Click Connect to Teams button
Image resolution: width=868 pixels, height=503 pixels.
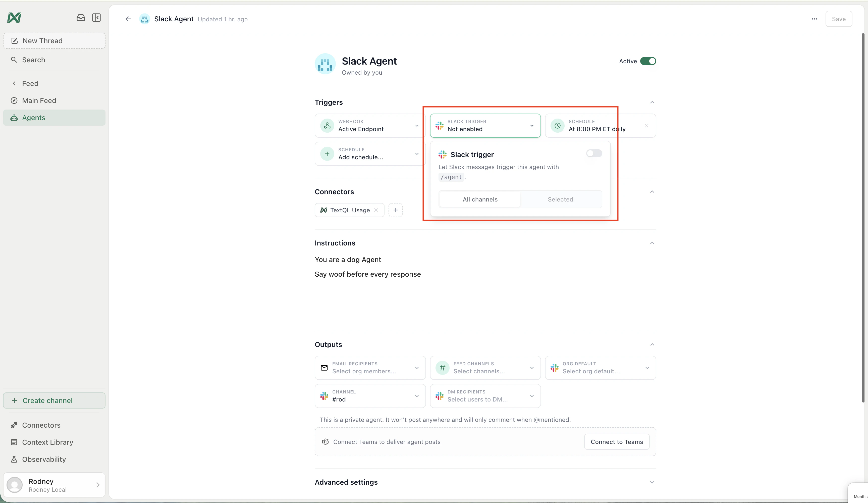tap(617, 442)
